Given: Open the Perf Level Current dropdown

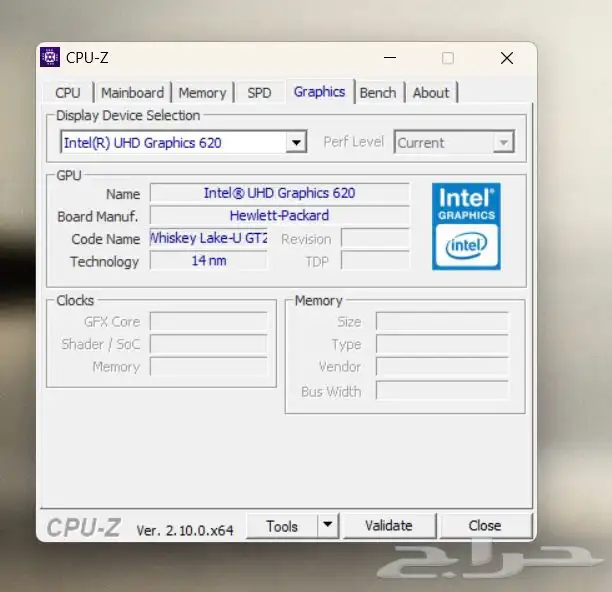Looking at the screenshot, I should (x=454, y=142).
